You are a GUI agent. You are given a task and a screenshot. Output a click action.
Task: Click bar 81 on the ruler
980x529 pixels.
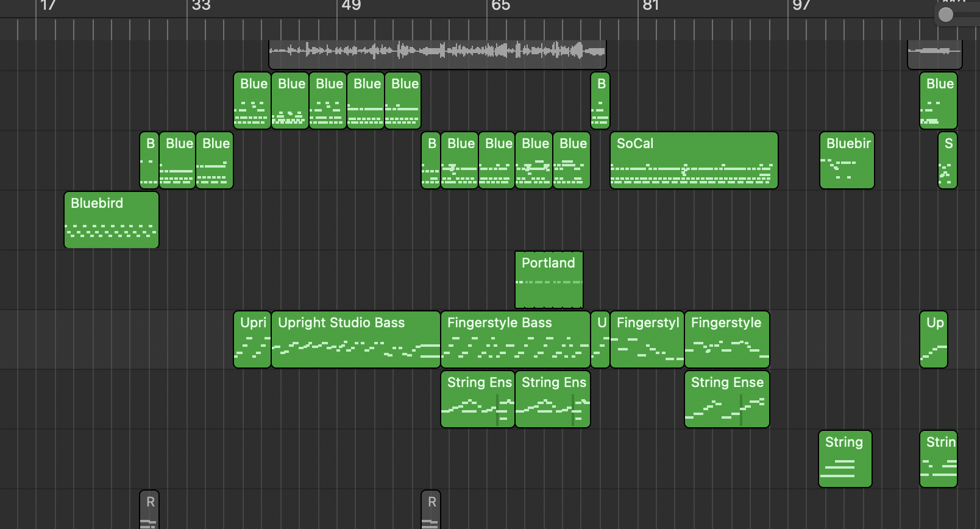[650, 6]
